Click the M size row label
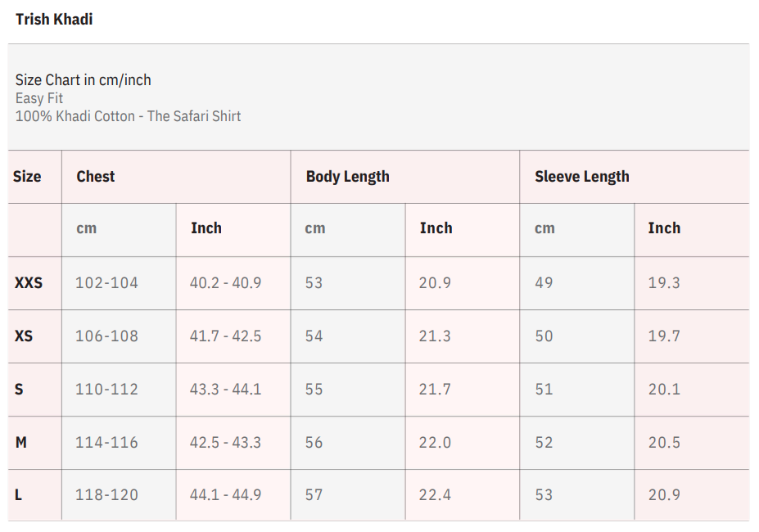 (21, 442)
